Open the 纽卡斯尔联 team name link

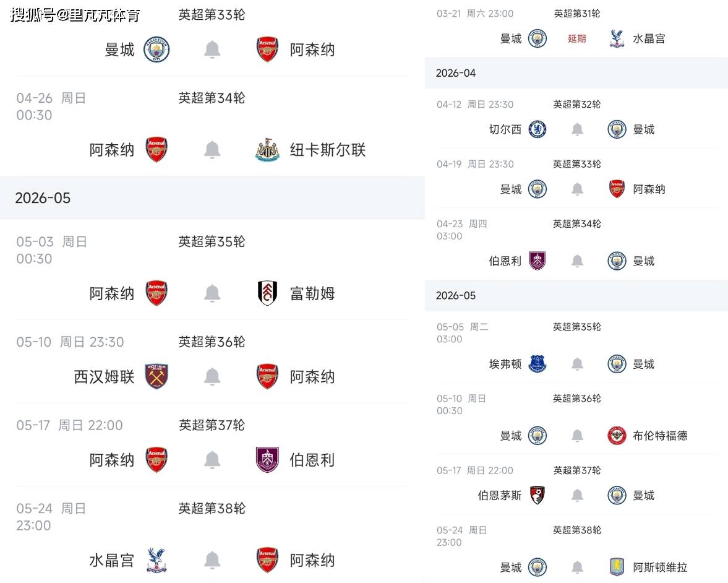point(328,150)
